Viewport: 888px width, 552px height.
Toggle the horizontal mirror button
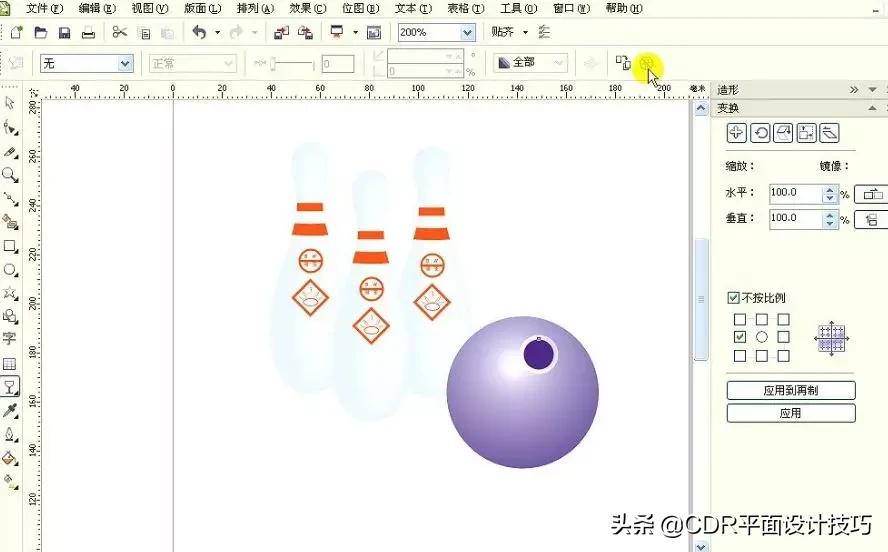(x=872, y=194)
